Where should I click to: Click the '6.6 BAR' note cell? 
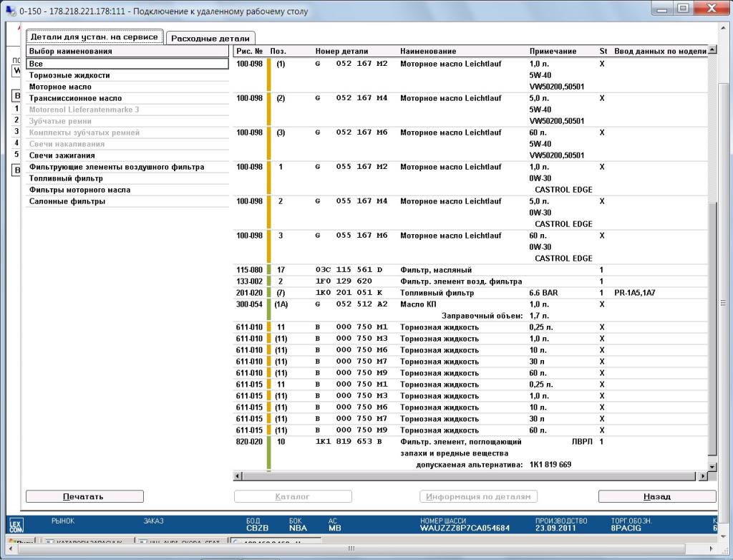click(x=543, y=293)
